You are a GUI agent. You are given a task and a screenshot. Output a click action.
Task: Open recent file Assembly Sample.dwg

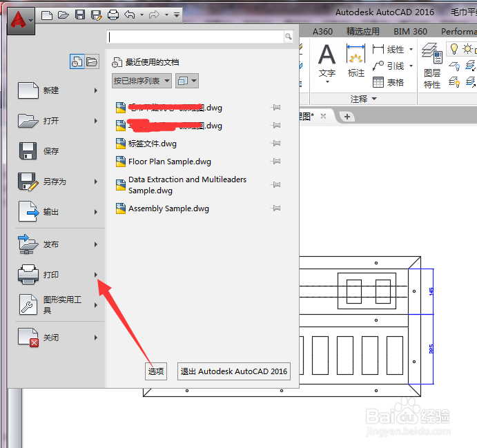point(162,208)
